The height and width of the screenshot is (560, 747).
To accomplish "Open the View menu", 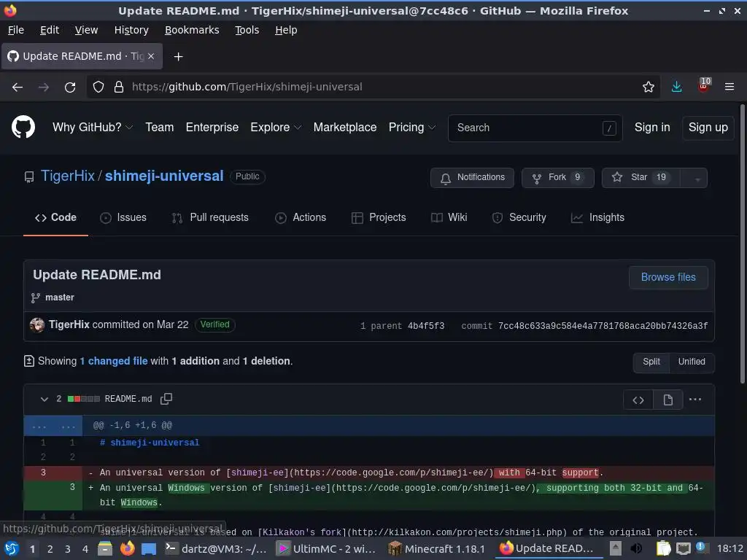I will click(x=86, y=30).
